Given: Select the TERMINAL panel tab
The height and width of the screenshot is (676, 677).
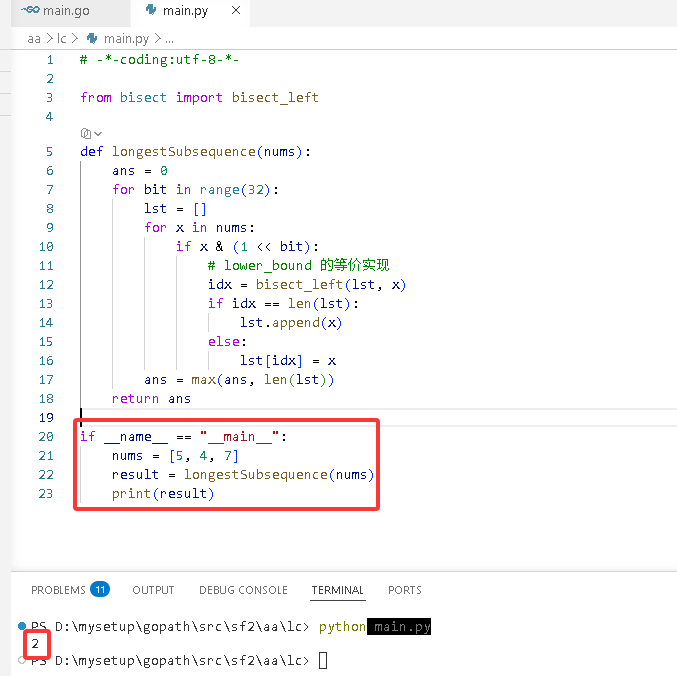Looking at the screenshot, I should tap(338, 590).
